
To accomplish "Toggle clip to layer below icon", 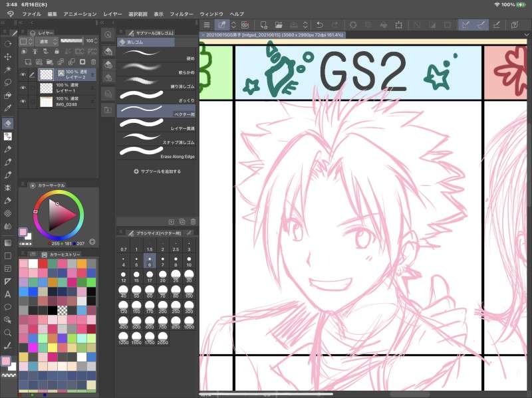I will point(24,51).
